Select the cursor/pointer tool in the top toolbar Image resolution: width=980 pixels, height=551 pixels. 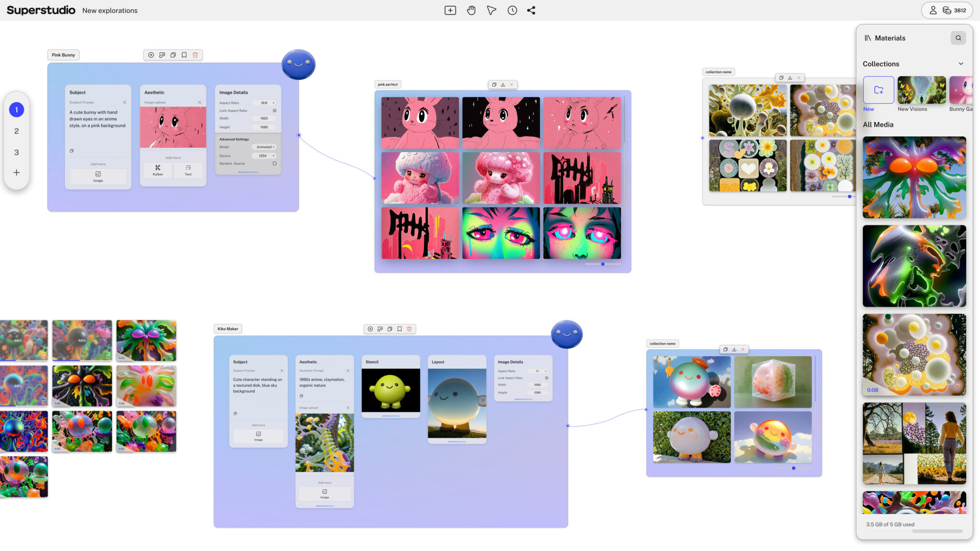pos(491,10)
